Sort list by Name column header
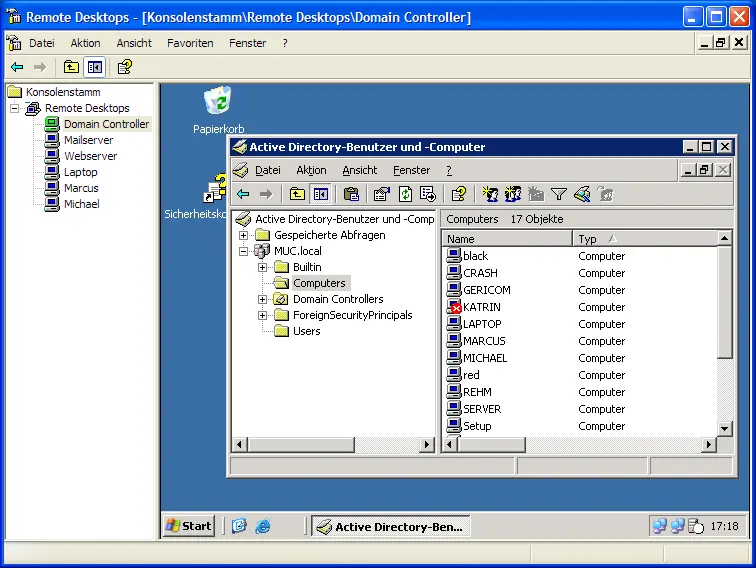 [507, 239]
